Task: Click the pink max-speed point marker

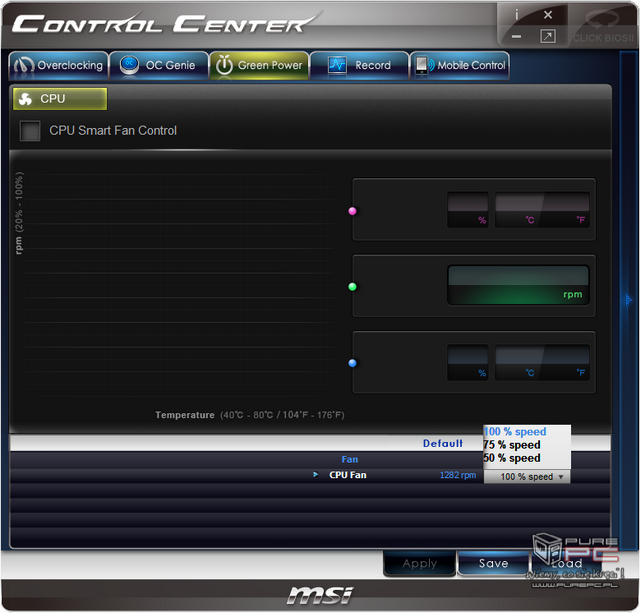Action: pyautogui.click(x=352, y=211)
